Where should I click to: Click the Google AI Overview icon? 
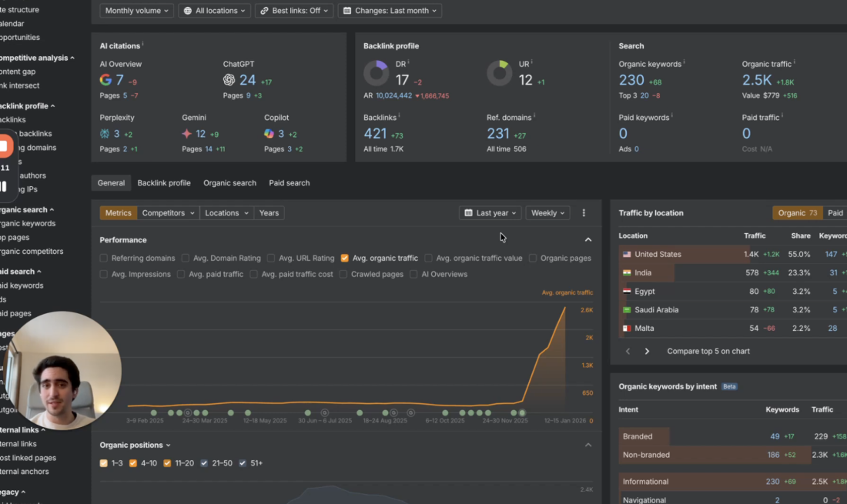point(105,80)
